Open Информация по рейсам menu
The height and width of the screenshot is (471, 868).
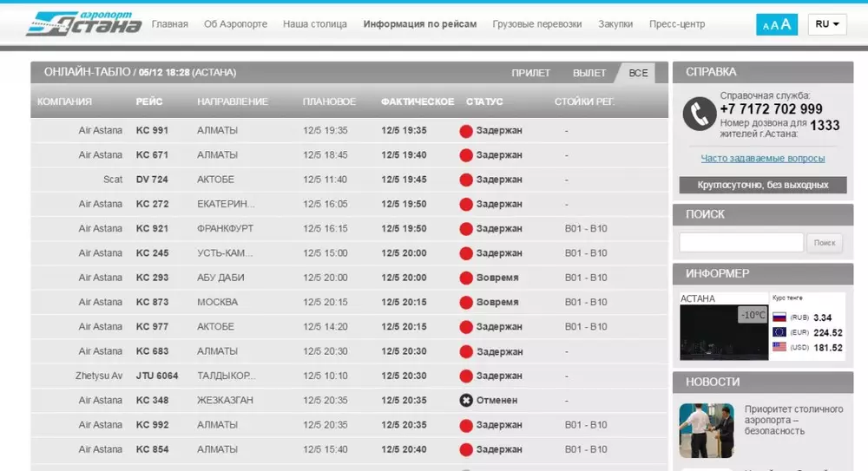(x=420, y=24)
